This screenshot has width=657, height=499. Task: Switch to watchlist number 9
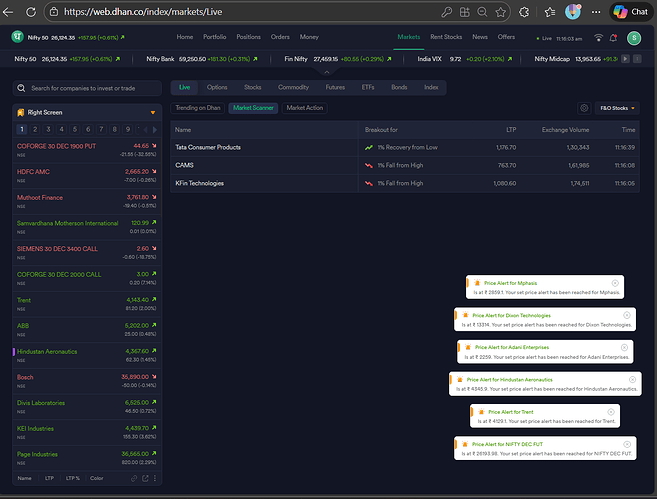tap(127, 129)
